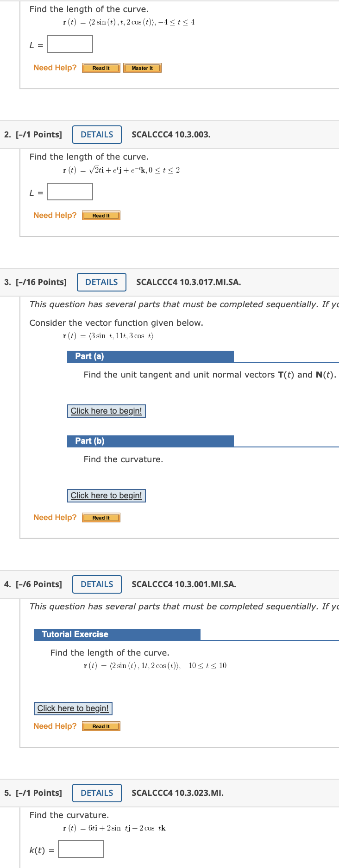Viewport: 339px width, 868px height.
Task: Click the k(t) answer field in question 5
Action: [x=81, y=849]
